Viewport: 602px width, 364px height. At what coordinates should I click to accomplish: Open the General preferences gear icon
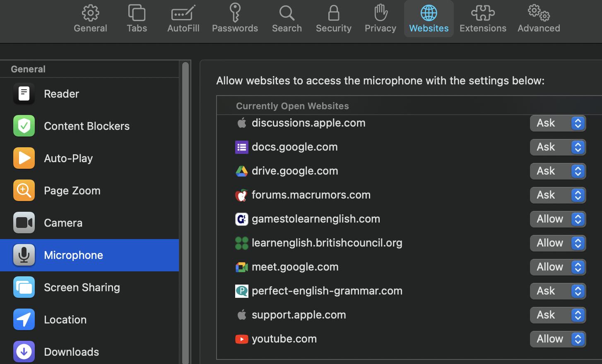click(x=90, y=13)
